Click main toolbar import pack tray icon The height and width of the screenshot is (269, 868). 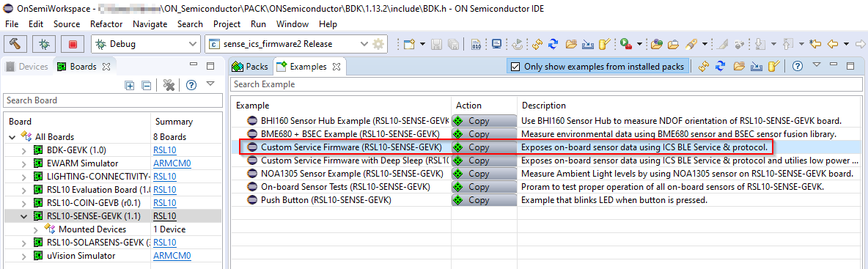(588, 44)
